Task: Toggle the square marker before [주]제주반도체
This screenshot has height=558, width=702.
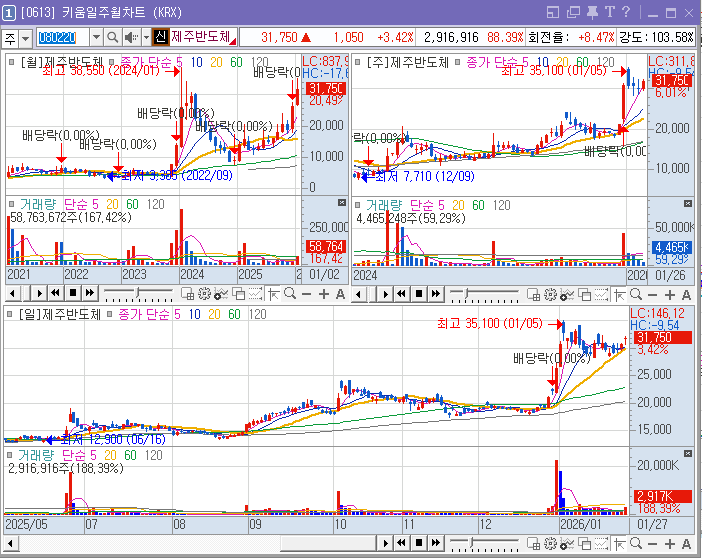Action: tap(358, 62)
